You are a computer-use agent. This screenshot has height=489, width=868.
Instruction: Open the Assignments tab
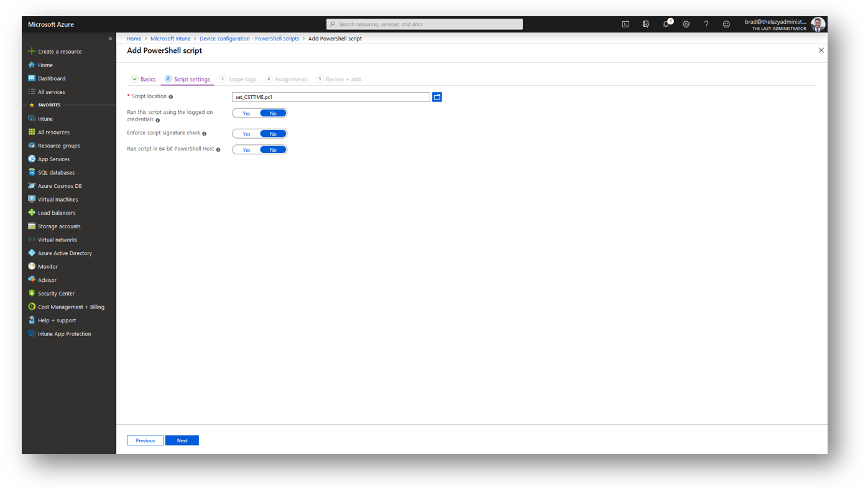tap(286, 79)
